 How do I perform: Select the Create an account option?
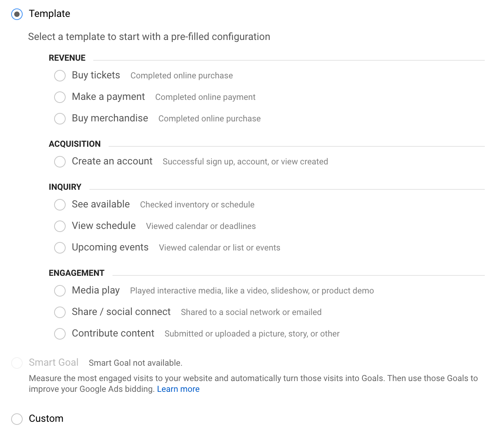coord(60,162)
